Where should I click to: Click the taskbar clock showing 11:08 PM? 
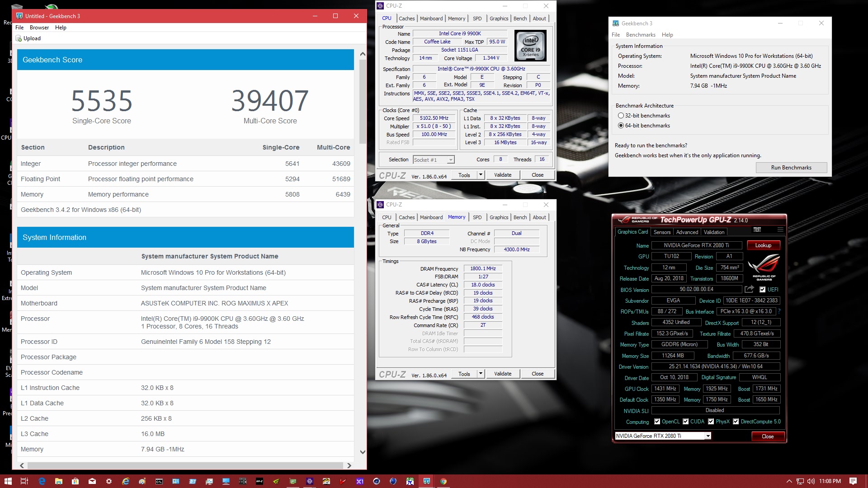pyautogui.click(x=830, y=481)
